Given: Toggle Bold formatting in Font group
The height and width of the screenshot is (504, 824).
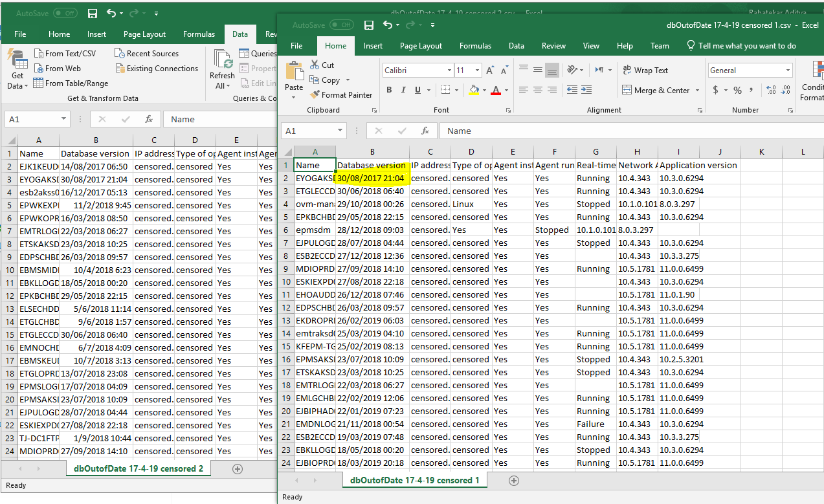Looking at the screenshot, I should (x=389, y=90).
